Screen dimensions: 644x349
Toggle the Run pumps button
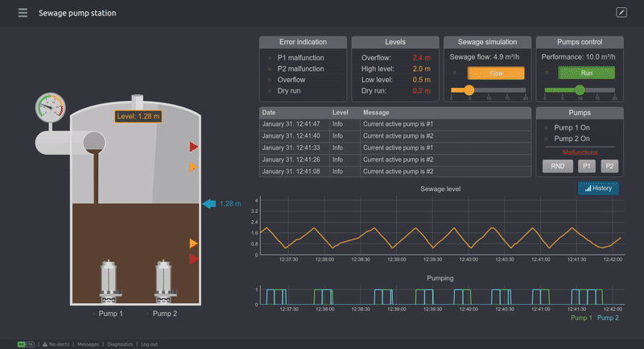(587, 73)
